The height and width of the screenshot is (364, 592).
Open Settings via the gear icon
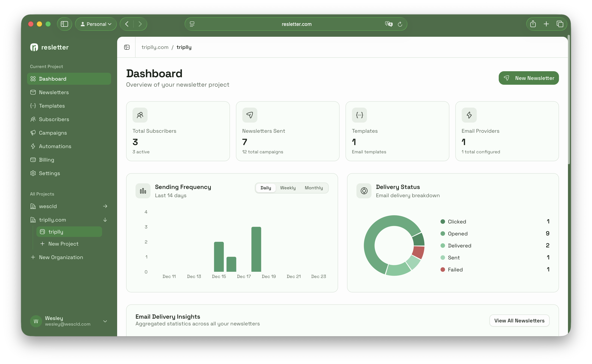(34, 173)
